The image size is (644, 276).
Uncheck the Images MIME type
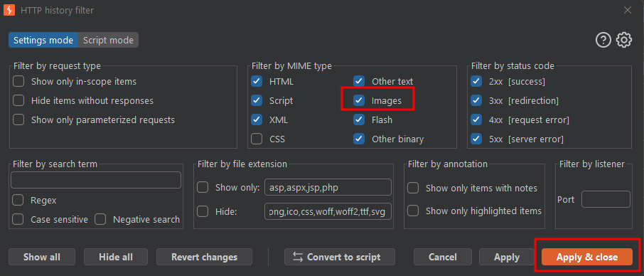359,100
